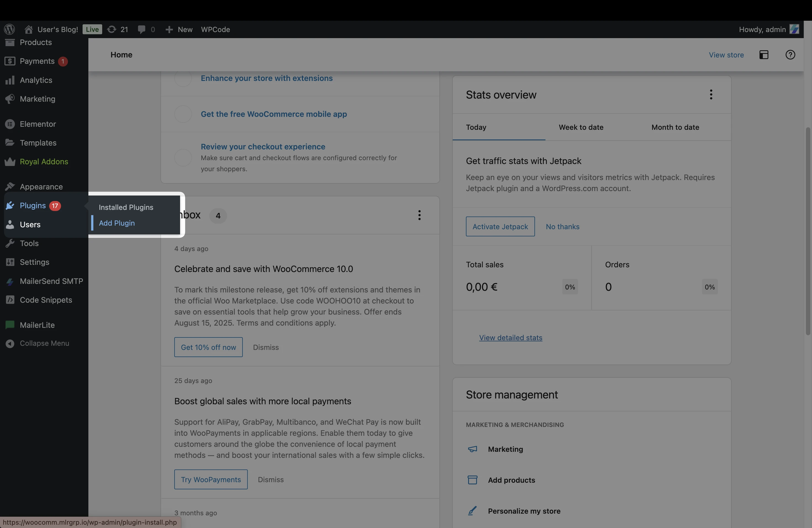Select Add Plugin from the flyout
Viewport: 812px width, 528px height.
coord(117,223)
